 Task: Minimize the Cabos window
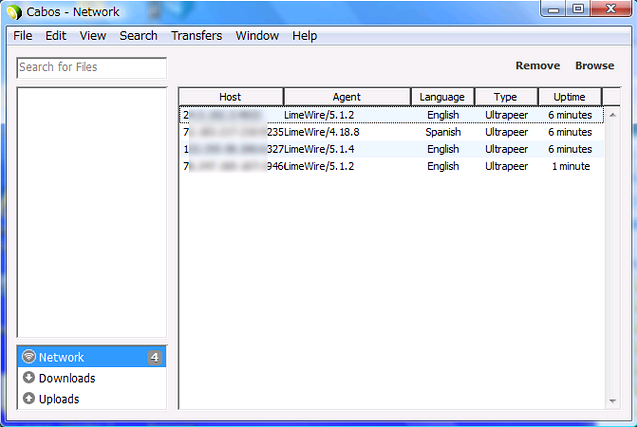553,9
